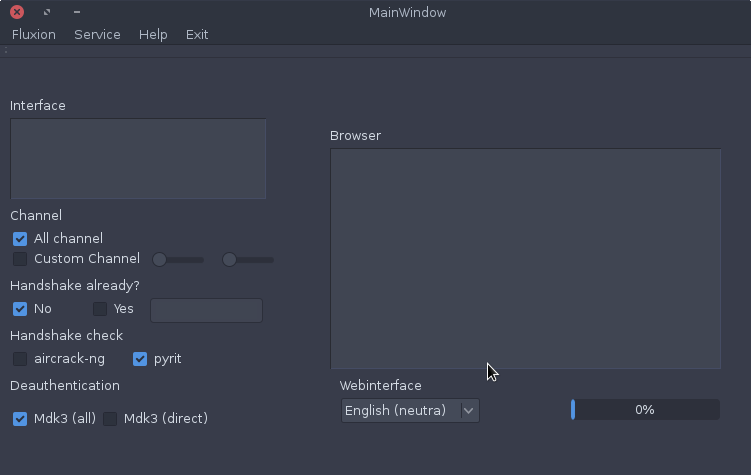
Task: Check the Yes handshake checkbox
Action: [x=100, y=309]
